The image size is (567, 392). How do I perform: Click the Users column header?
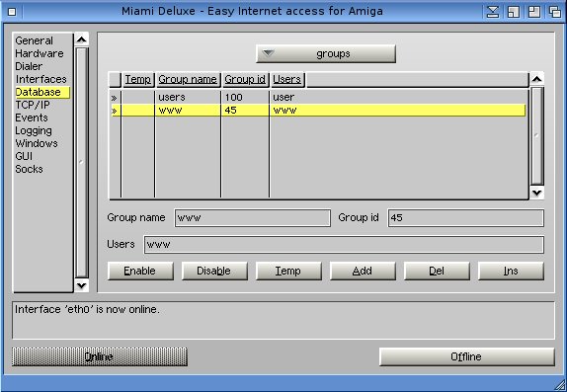tap(287, 80)
